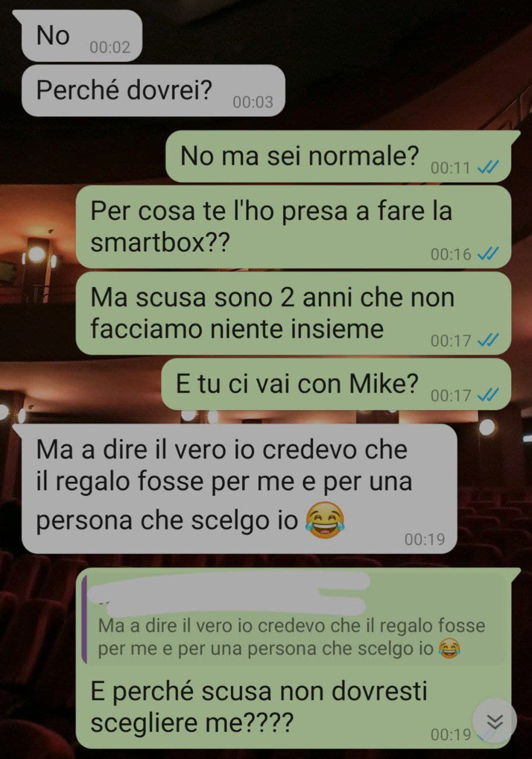Tap the 00:19 timestamp on the received message

pyautogui.click(x=424, y=539)
